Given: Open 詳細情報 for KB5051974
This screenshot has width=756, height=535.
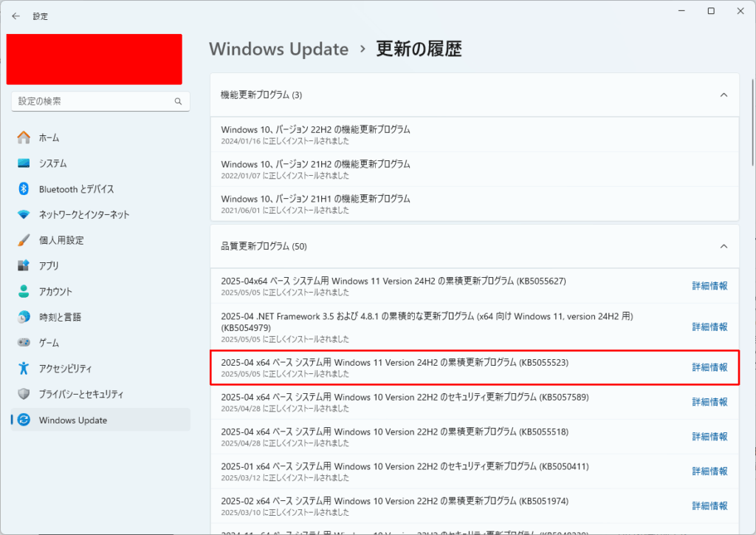Looking at the screenshot, I should (x=709, y=505).
